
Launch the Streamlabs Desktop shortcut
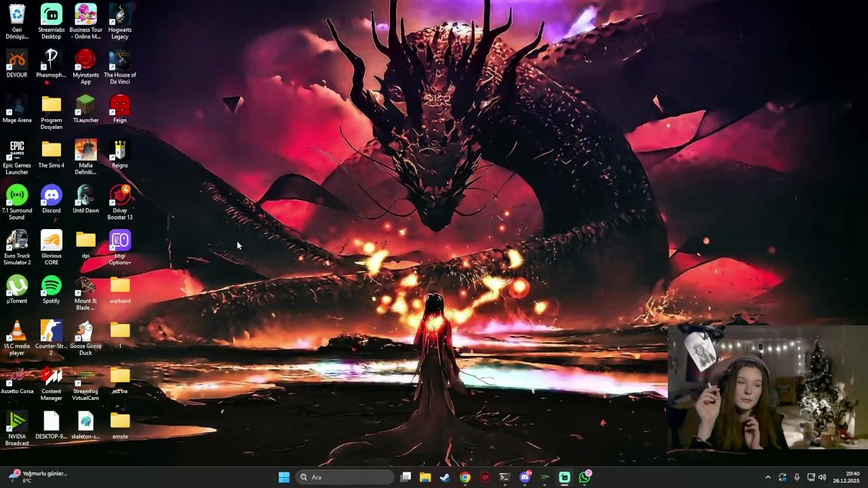tap(52, 22)
